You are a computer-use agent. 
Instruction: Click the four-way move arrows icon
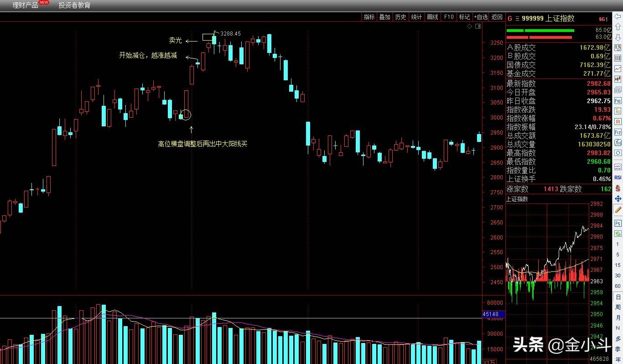click(618, 198)
